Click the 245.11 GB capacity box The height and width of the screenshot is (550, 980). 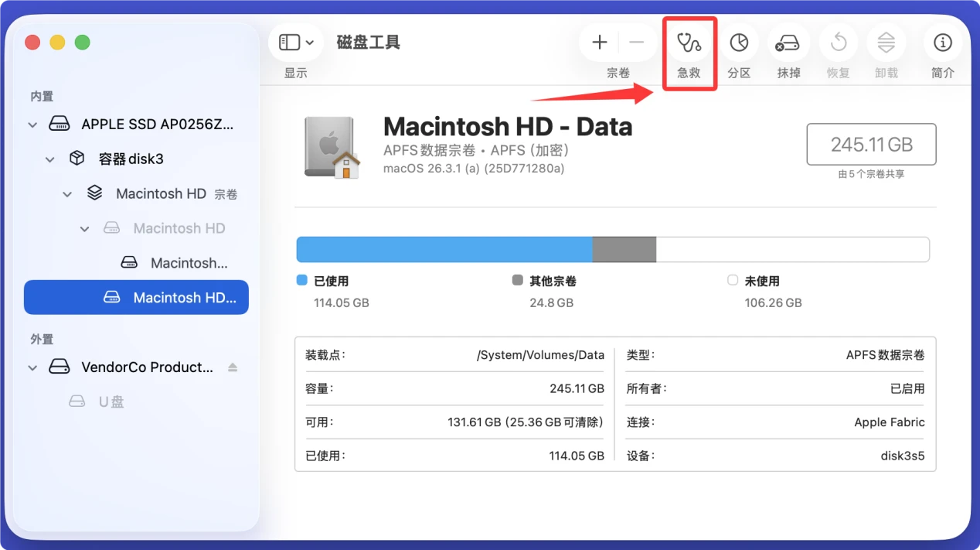click(x=871, y=144)
